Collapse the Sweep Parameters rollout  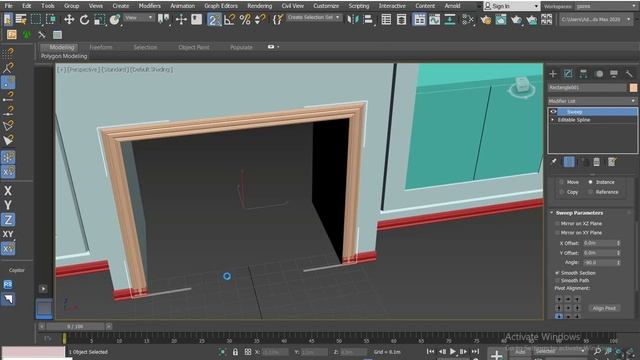click(x=552, y=213)
